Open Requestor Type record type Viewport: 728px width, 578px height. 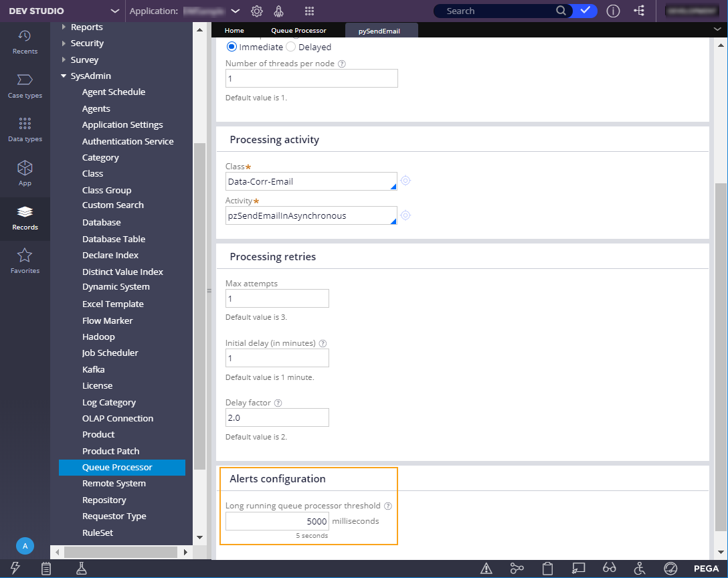point(114,516)
